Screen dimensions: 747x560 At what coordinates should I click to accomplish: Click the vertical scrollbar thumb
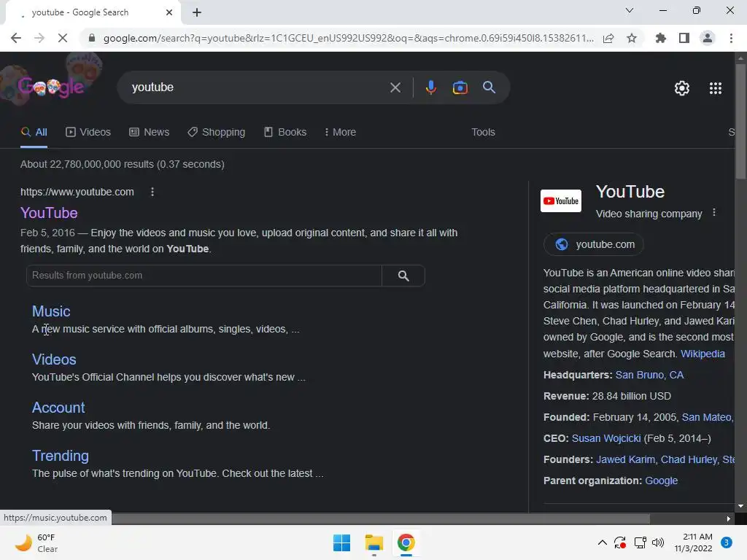741,122
